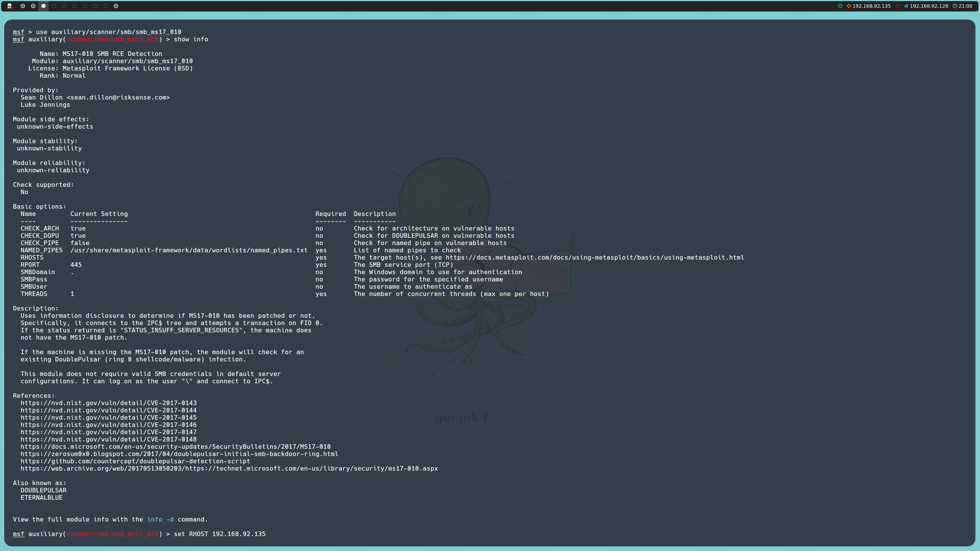Switch to the fourth empty workspace circle
The width and height of the screenshot is (980, 551).
click(x=85, y=6)
